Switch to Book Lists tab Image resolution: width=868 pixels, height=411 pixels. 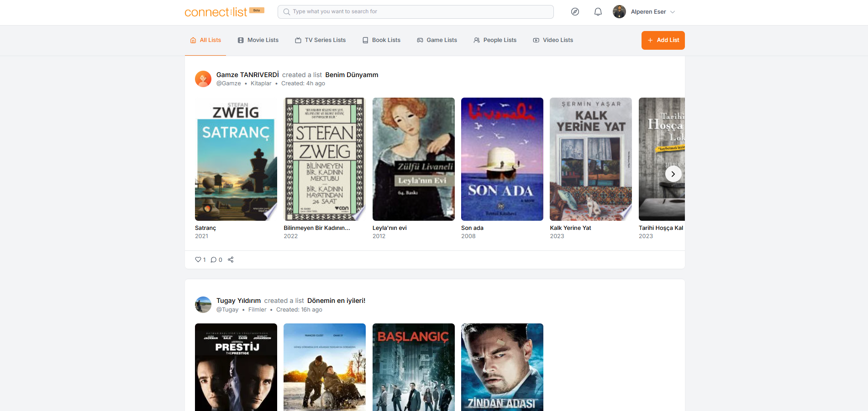[x=381, y=40]
